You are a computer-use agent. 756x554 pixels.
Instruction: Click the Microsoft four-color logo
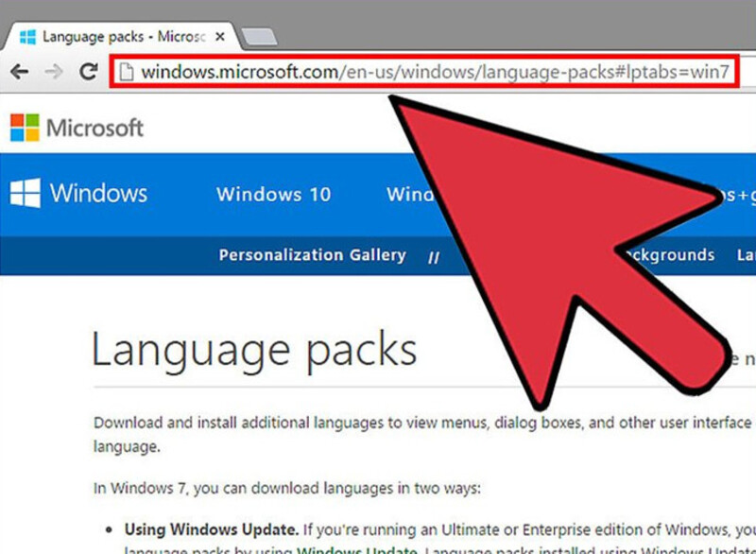pos(25,128)
